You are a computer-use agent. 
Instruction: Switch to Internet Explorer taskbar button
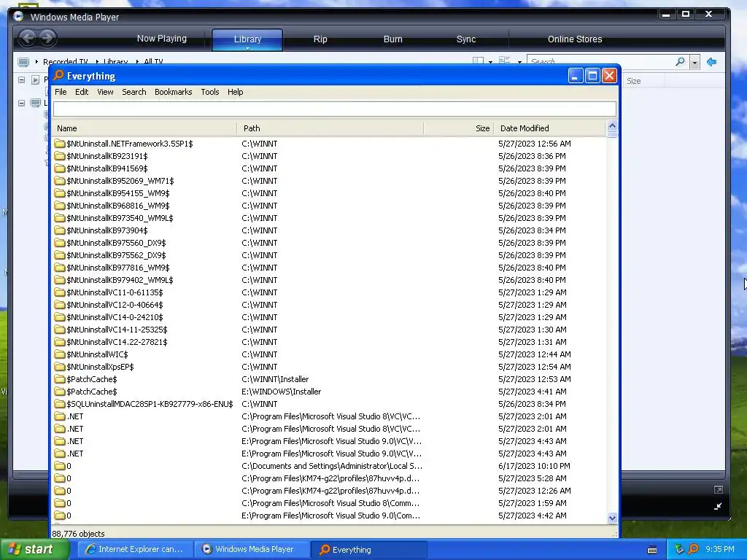[134, 549]
